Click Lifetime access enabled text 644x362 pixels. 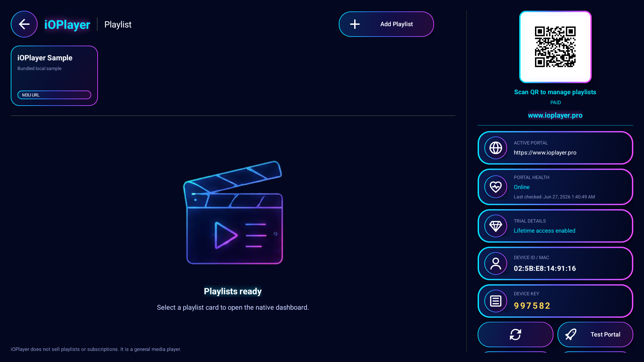pos(544,231)
